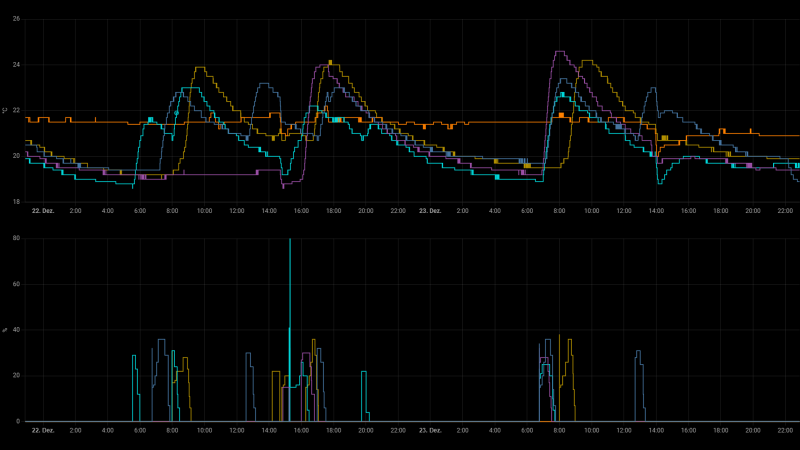Select lower chart 8:00 label following 22. Dez.
The image size is (800, 450).
click(x=172, y=431)
